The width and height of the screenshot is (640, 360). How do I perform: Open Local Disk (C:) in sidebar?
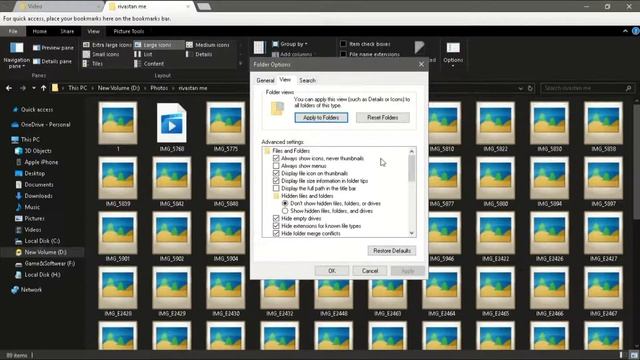tap(38, 241)
